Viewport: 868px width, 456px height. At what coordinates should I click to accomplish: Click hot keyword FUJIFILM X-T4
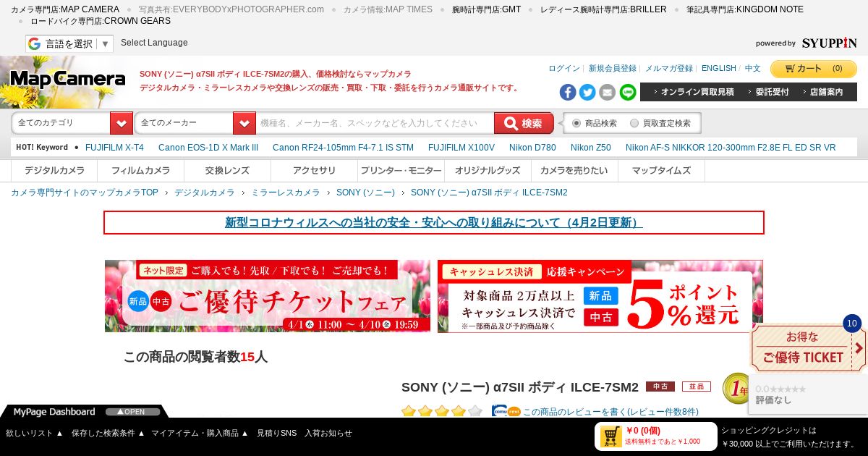[114, 148]
